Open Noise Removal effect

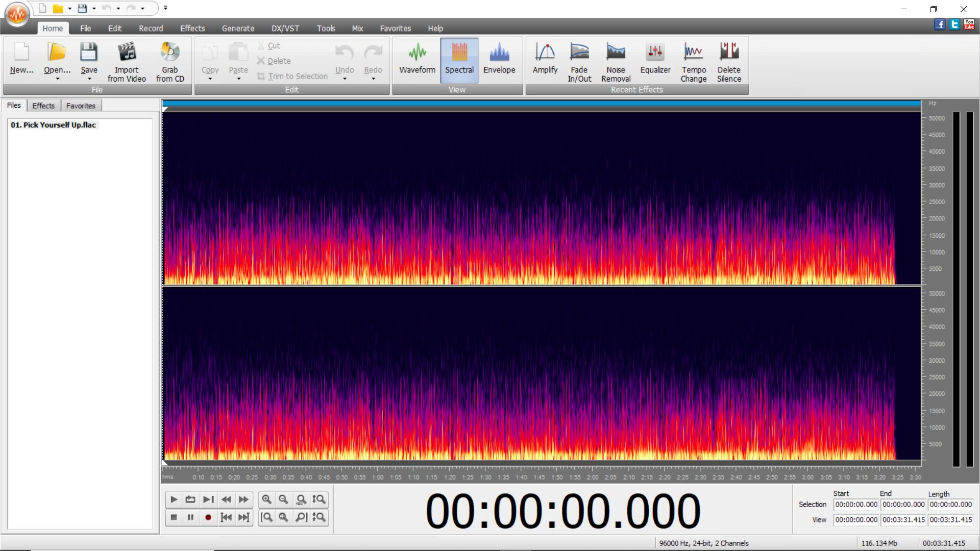pyautogui.click(x=616, y=61)
